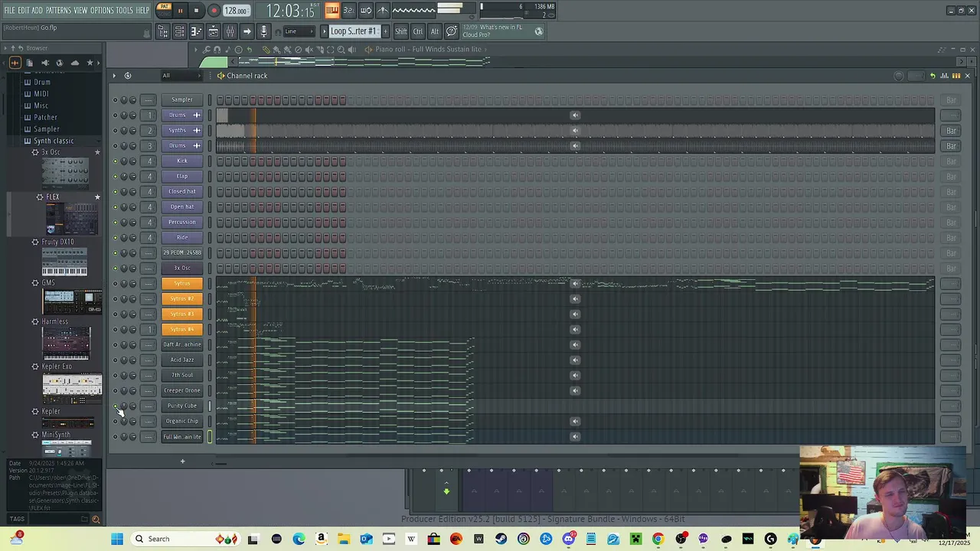
Task: Mute the Kick channel via its green LED
Action: coord(116,161)
